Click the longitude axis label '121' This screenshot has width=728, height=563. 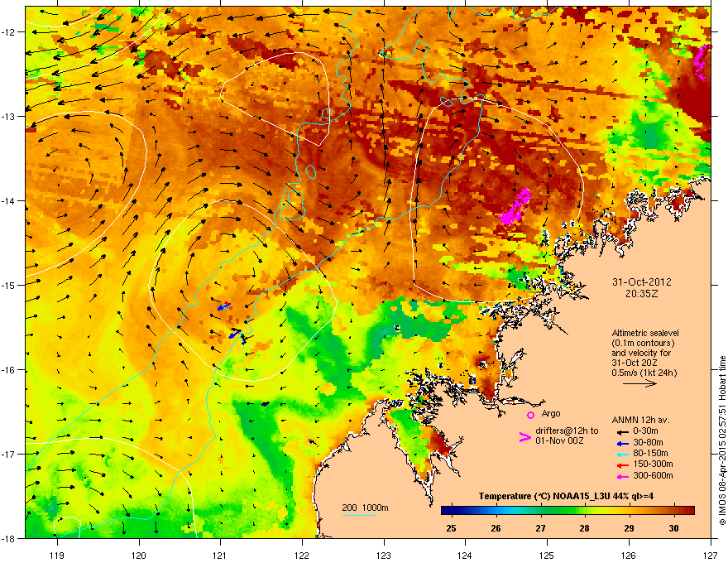(x=220, y=555)
